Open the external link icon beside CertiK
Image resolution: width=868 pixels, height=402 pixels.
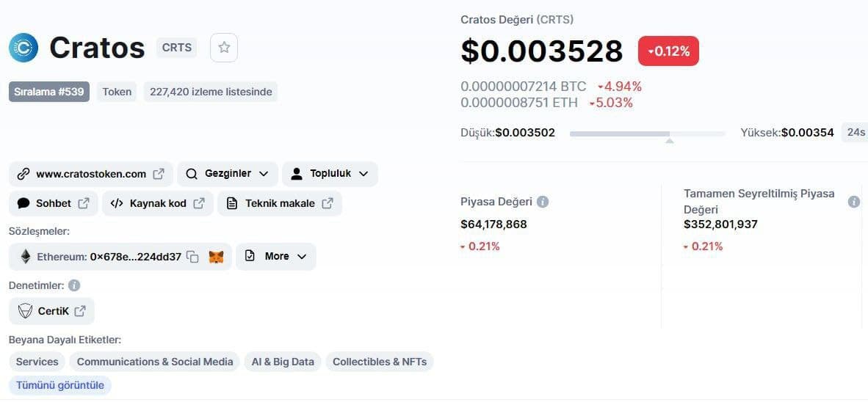80,311
